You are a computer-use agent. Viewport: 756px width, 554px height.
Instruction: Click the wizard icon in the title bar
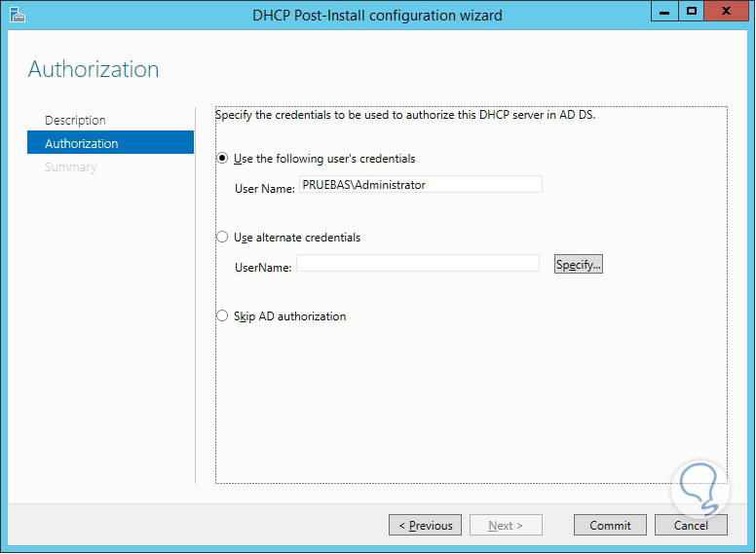click(x=16, y=15)
